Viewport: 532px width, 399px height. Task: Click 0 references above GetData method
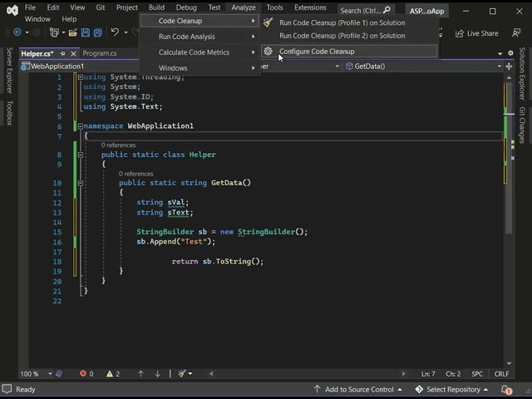coord(136,174)
